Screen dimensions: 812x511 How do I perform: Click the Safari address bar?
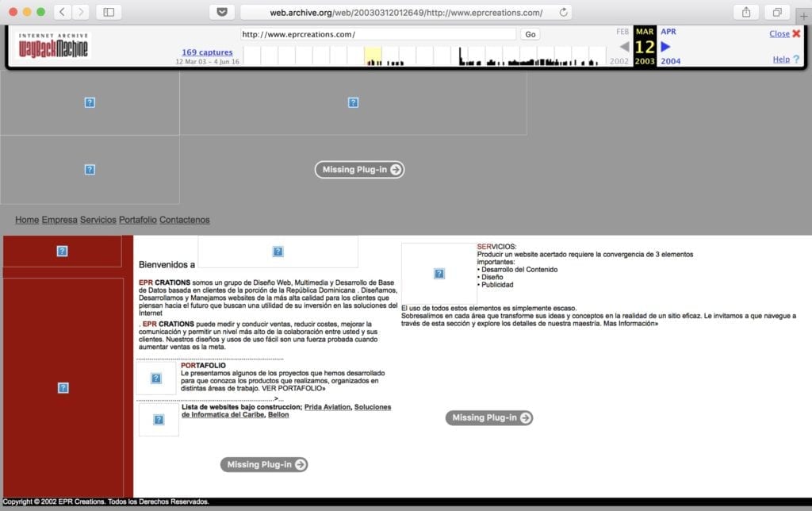406,12
